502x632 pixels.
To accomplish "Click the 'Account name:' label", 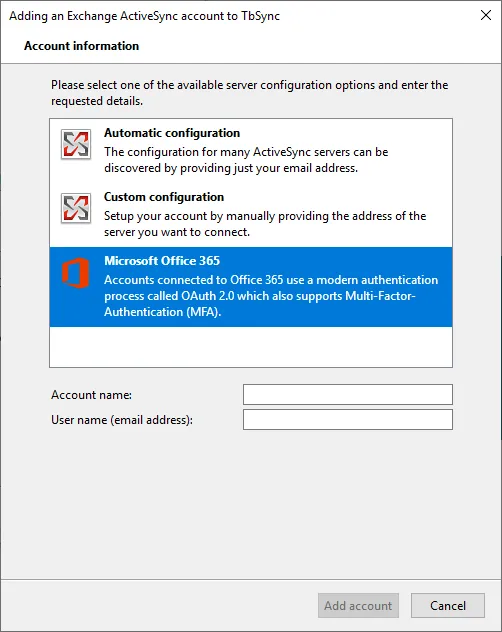I will pos(92,395).
